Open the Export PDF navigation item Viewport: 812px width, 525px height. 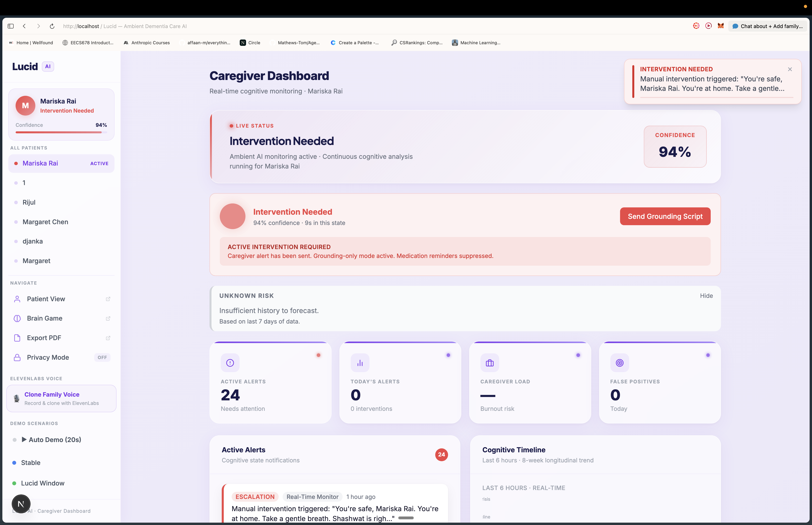(44, 338)
